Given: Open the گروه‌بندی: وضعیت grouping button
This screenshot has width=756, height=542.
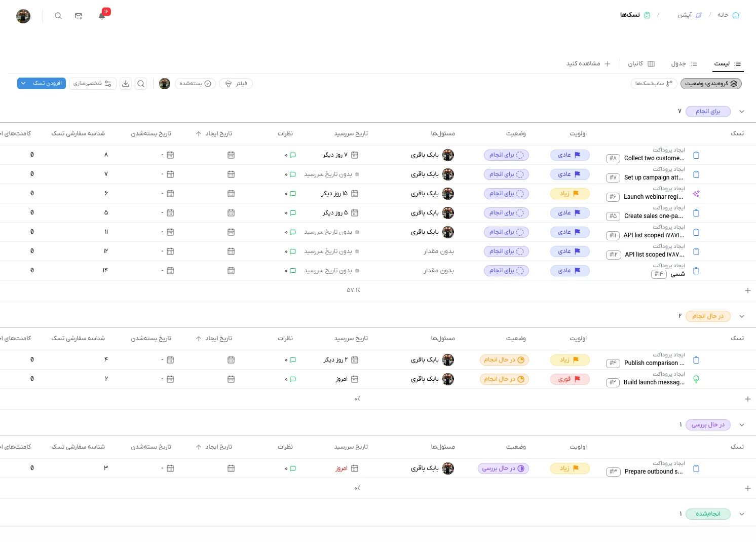Looking at the screenshot, I should tap(711, 84).
